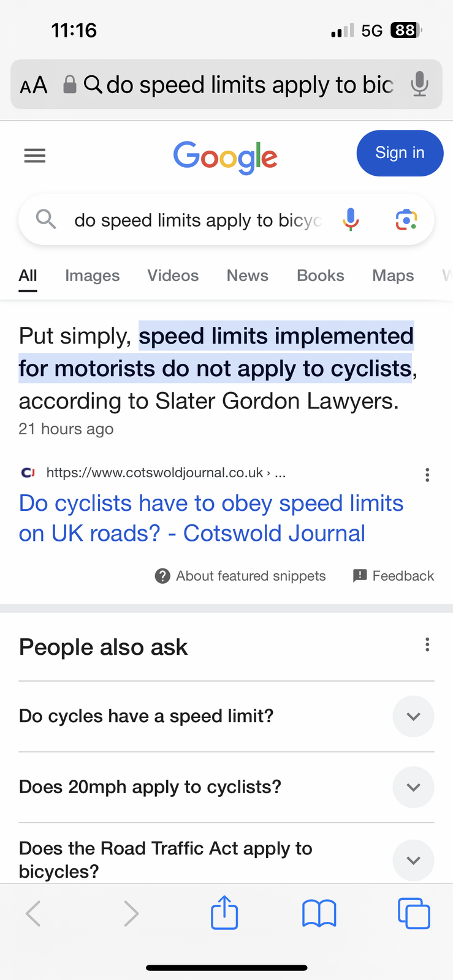453x980 pixels.
Task: Open the Safari AA reader menu
Action: (34, 85)
